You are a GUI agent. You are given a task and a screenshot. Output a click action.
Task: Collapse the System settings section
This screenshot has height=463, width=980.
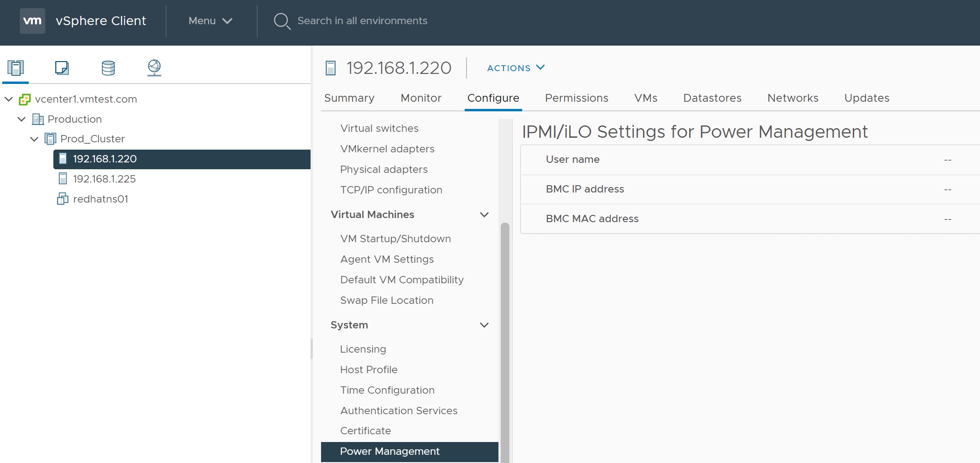[484, 325]
